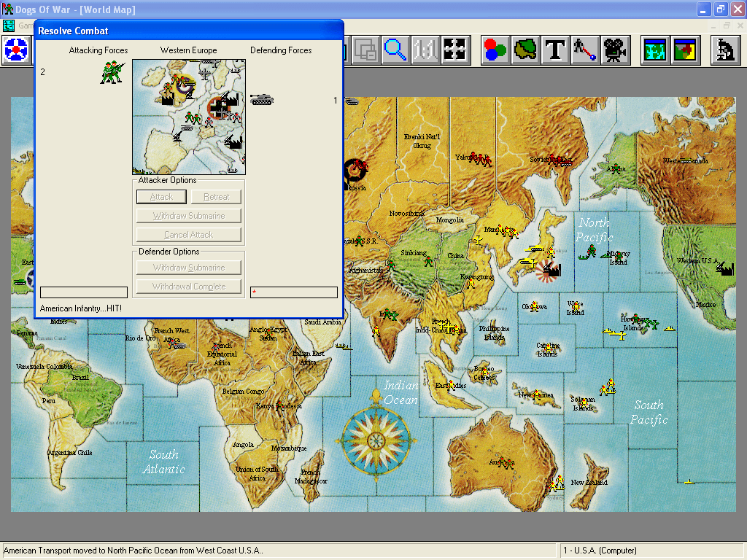Click the red green blue circles icon
This screenshot has height=560, width=747.
click(x=495, y=50)
